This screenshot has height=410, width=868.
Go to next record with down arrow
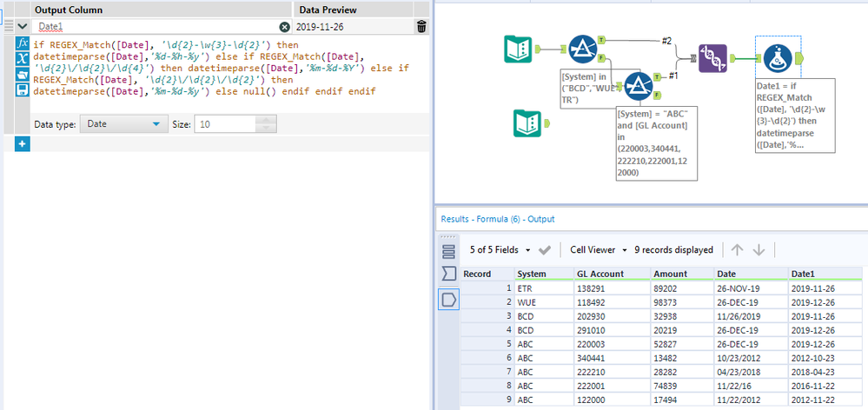pos(759,249)
